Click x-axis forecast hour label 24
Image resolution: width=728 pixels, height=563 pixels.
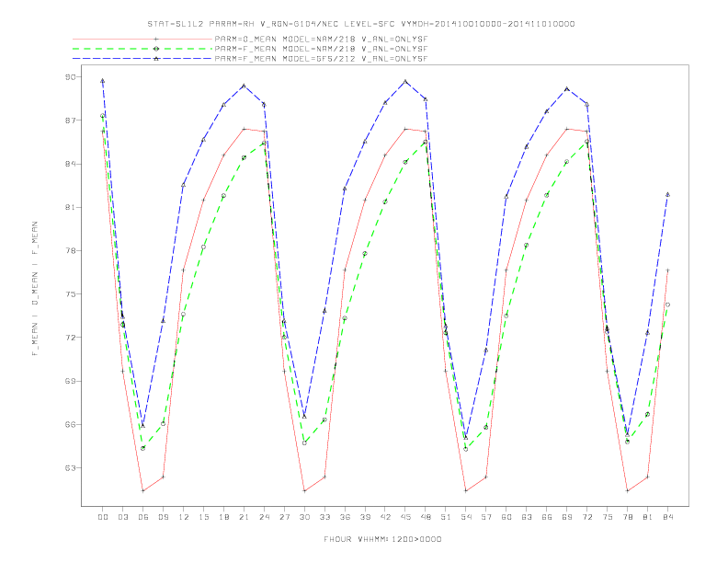pyautogui.click(x=264, y=517)
